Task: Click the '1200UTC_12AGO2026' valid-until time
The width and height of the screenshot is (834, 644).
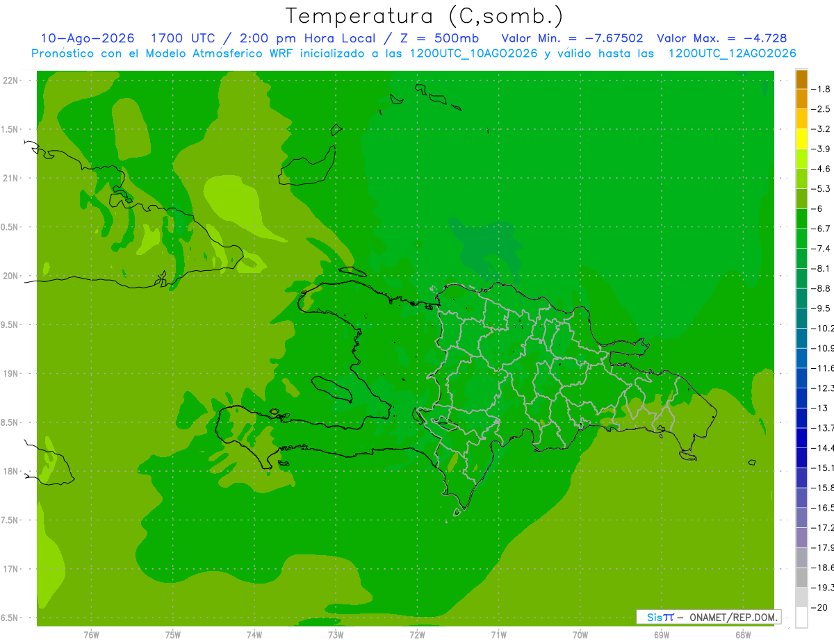Action: [x=732, y=53]
